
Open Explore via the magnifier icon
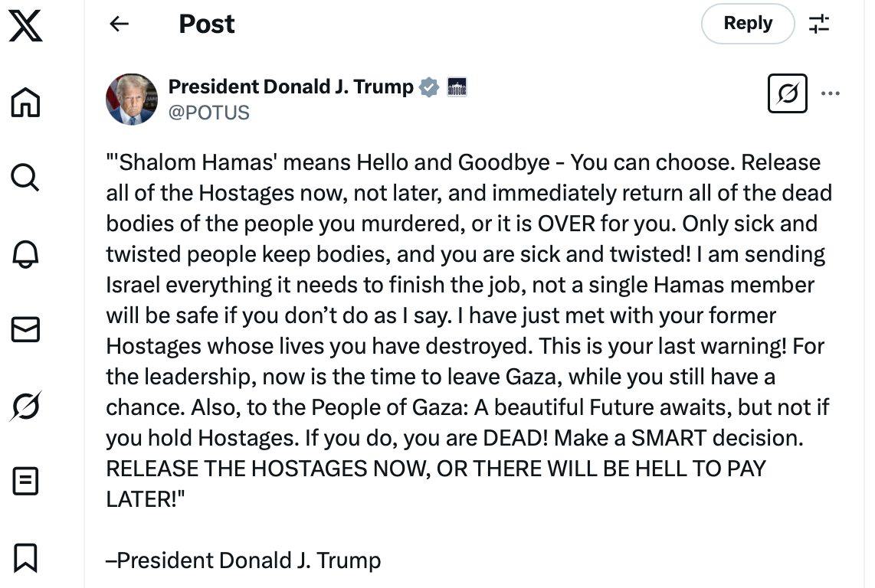pos(25,178)
